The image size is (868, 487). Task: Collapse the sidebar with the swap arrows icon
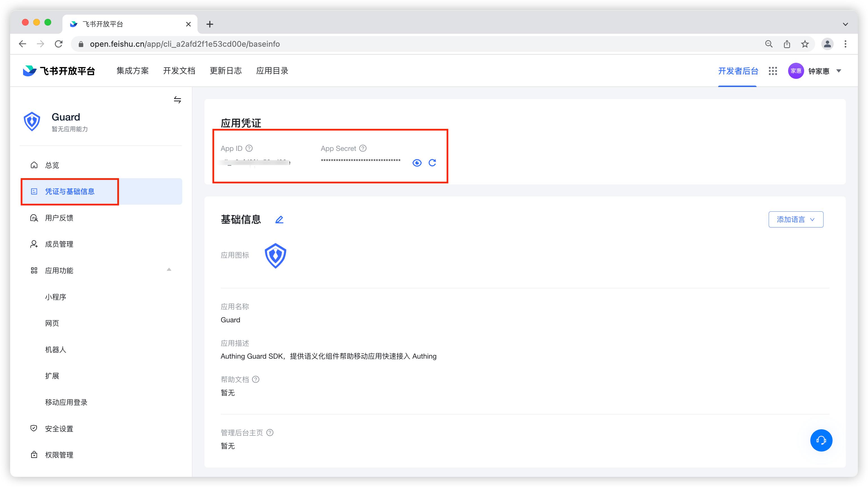tap(177, 100)
